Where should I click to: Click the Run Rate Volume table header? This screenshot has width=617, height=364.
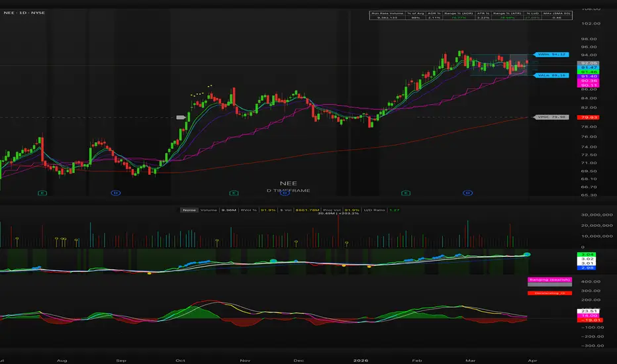387,13
